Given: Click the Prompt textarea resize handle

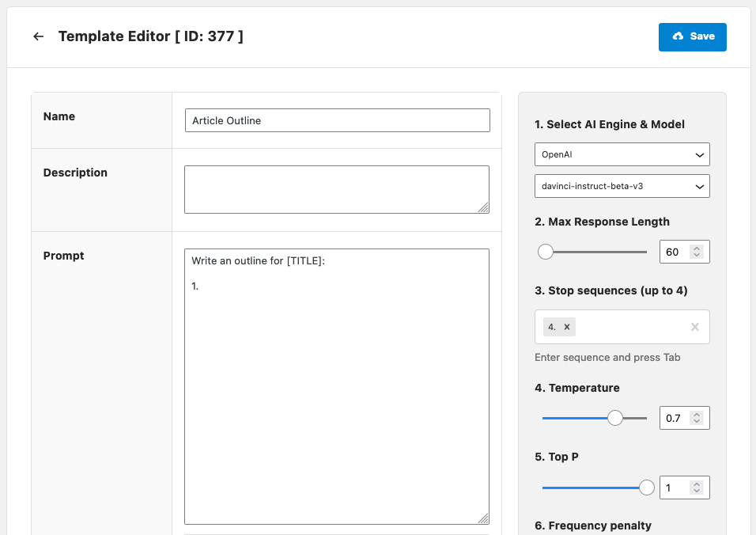Looking at the screenshot, I should point(483,518).
